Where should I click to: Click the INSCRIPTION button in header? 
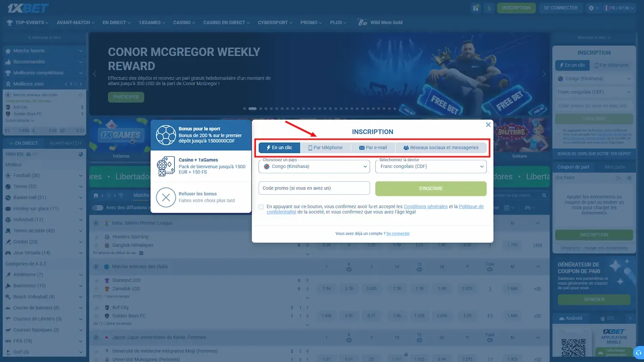(516, 8)
